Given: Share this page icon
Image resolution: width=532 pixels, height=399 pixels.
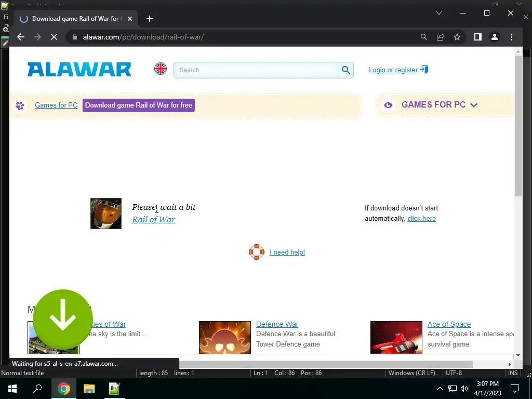Looking at the screenshot, I should [x=441, y=37].
